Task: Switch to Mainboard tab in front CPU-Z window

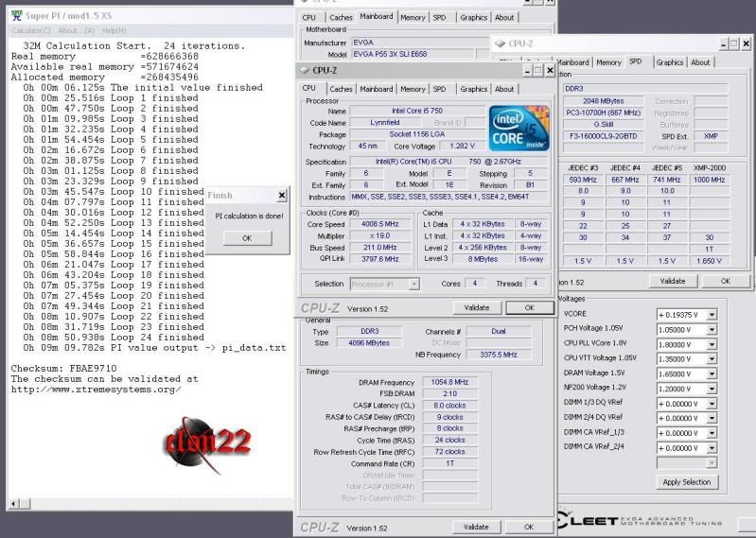Action: pos(376,89)
